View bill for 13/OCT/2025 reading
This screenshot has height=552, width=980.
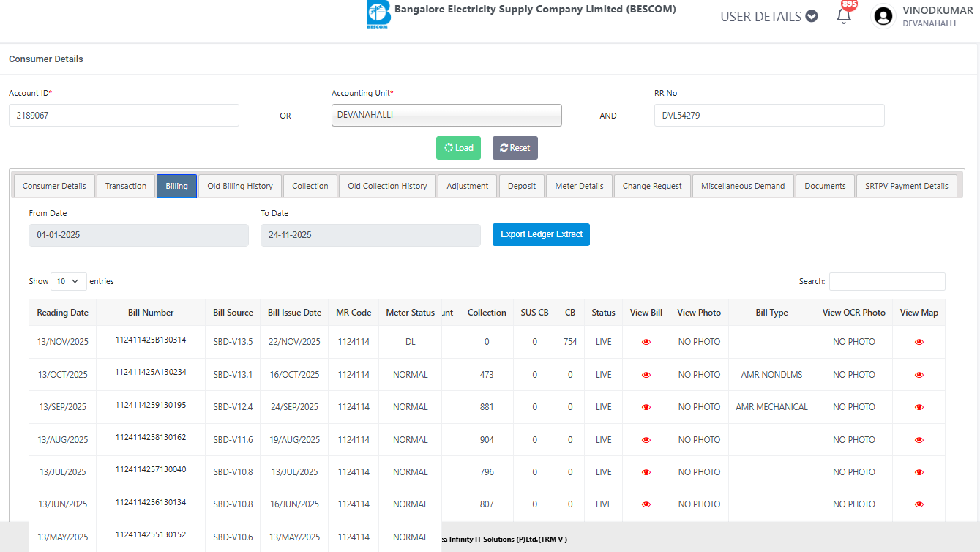click(x=646, y=375)
